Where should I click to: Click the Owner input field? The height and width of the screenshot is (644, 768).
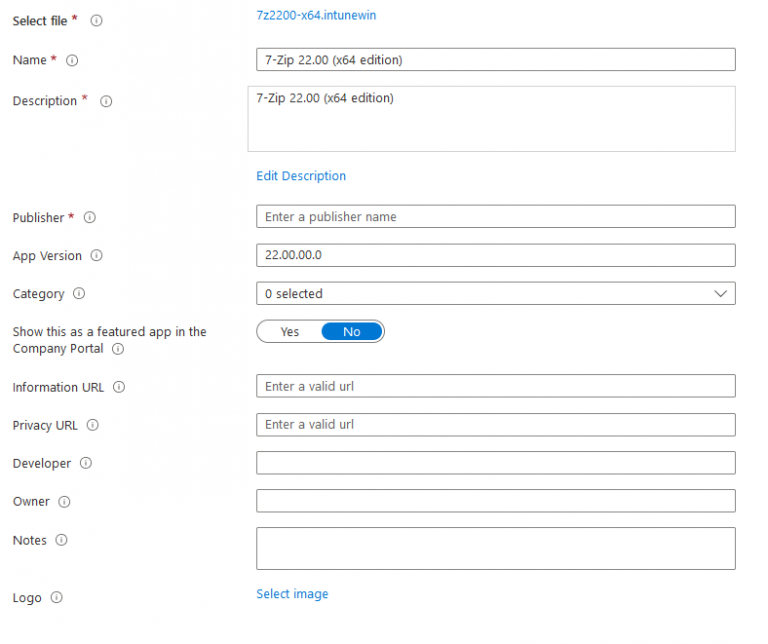(x=496, y=501)
